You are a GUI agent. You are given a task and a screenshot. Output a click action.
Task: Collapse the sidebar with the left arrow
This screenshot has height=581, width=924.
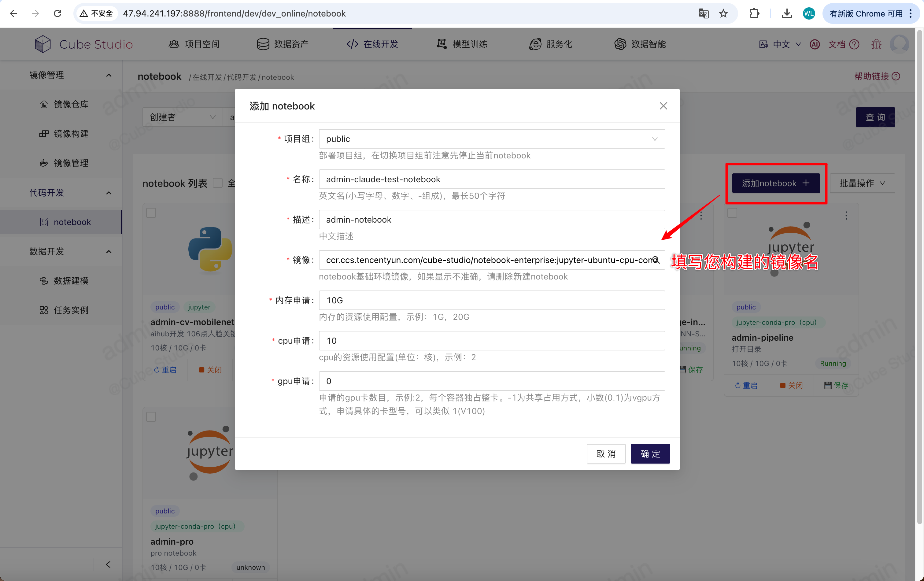pos(108,564)
